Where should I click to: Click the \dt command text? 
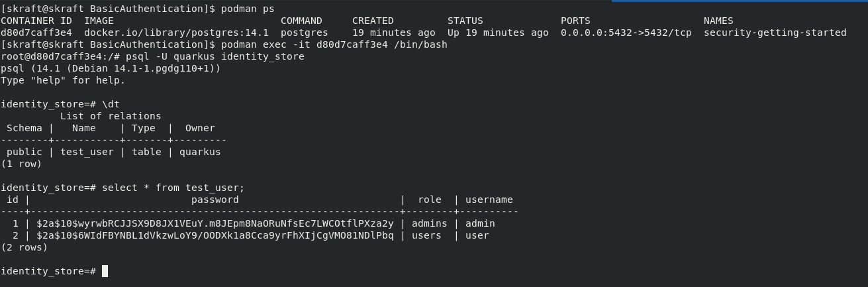(x=111, y=104)
